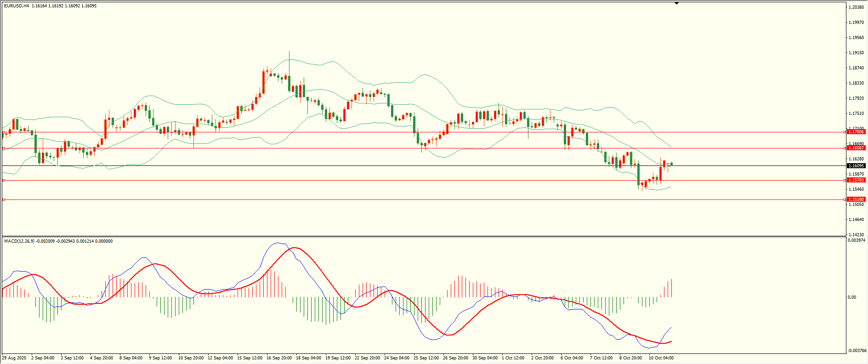Click the 29 Aug 2025 date label
Image resolution: width=868 pixels, height=364 pixels.
pyautogui.click(x=14, y=358)
